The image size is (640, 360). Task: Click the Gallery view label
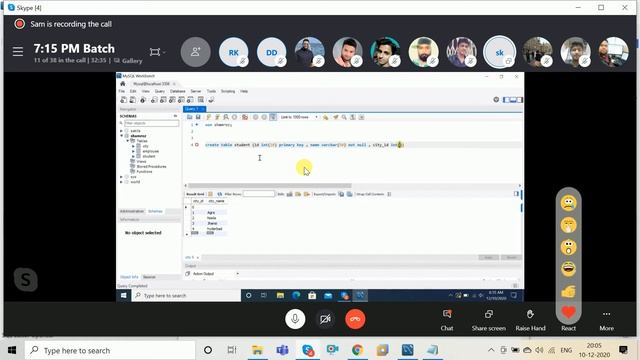[132, 60]
